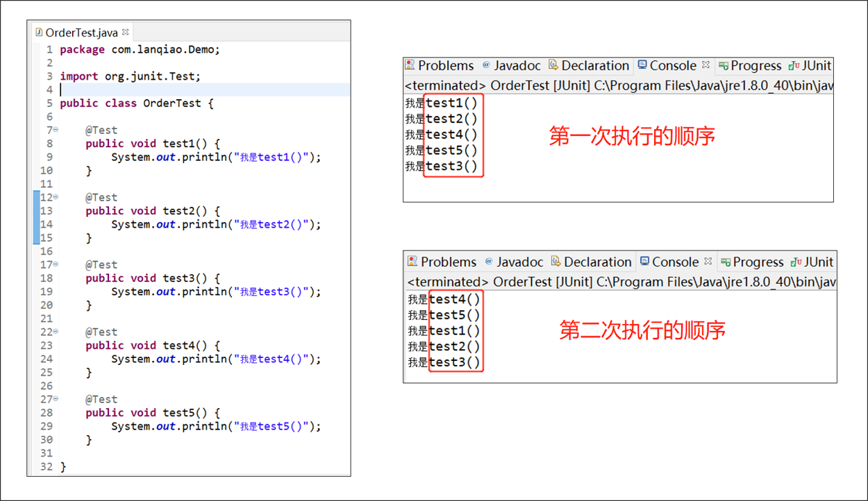Open Declaration tab in upper console panel
This screenshot has width=868, height=501.
[x=588, y=65]
